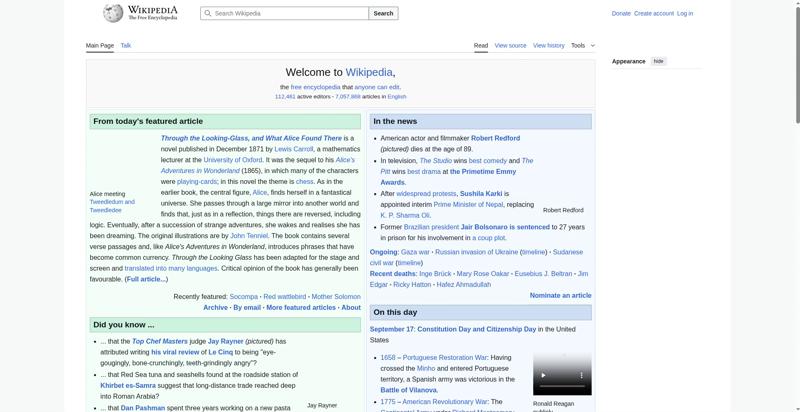Open University of Oxford link
The width and height of the screenshot is (800, 412).
click(233, 160)
